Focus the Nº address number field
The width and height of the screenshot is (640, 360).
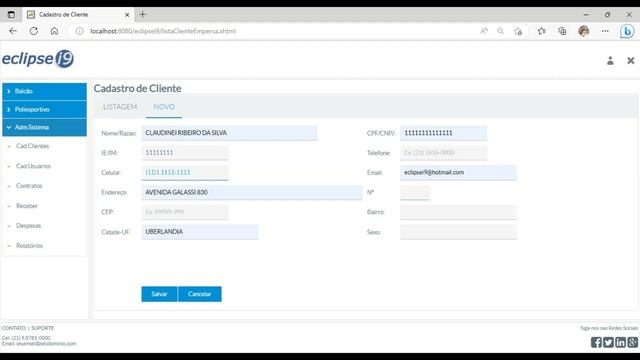(x=415, y=192)
